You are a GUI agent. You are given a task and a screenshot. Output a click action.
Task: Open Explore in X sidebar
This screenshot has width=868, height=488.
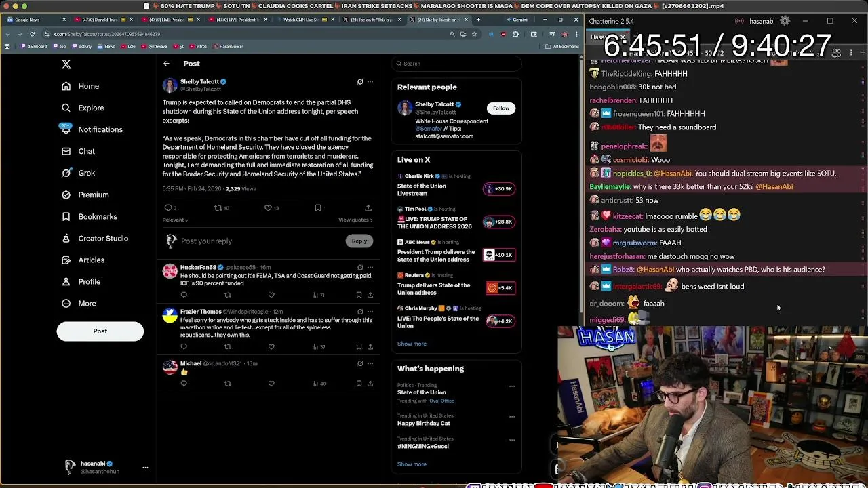[83, 108]
